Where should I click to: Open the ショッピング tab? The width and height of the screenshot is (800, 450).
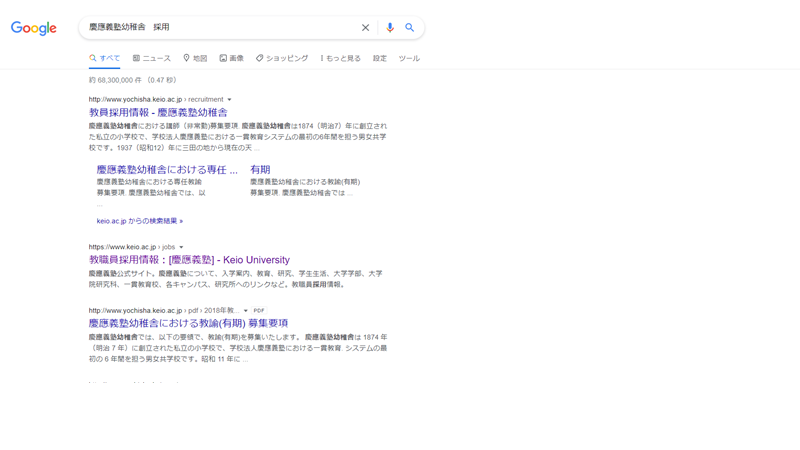(x=282, y=58)
